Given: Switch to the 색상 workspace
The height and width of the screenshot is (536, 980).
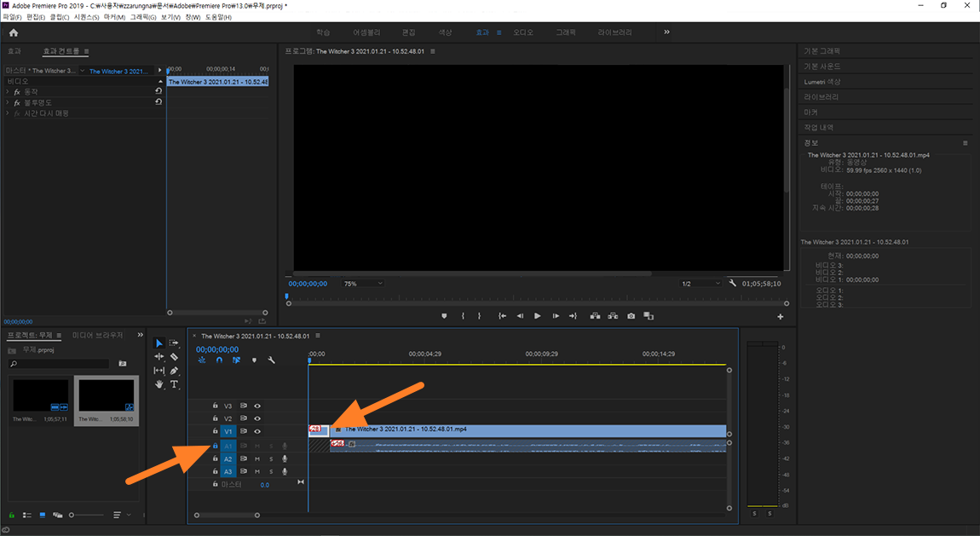Looking at the screenshot, I should [x=445, y=32].
